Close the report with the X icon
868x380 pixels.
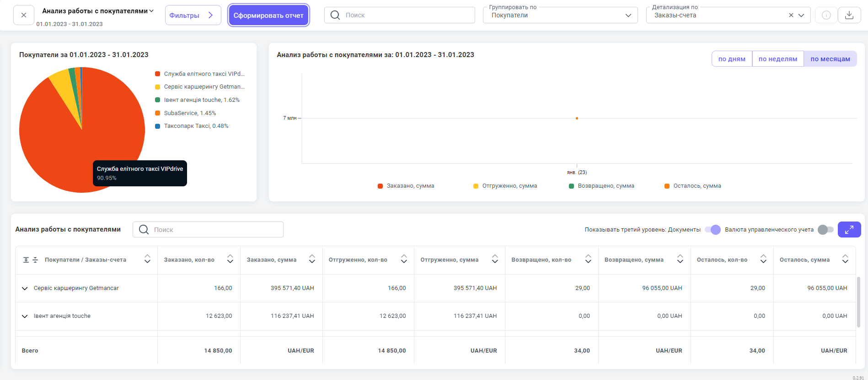[24, 15]
